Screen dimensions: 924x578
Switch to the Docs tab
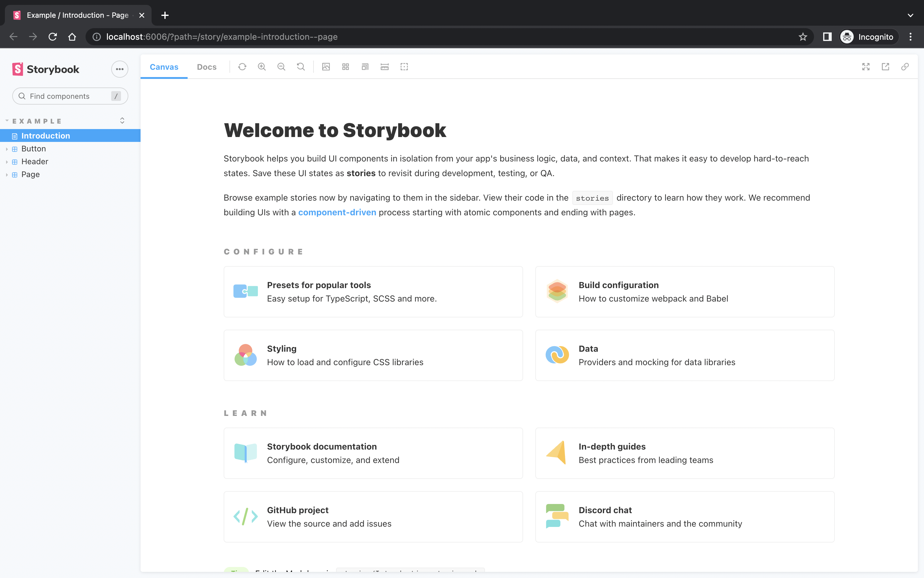[x=207, y=67]
